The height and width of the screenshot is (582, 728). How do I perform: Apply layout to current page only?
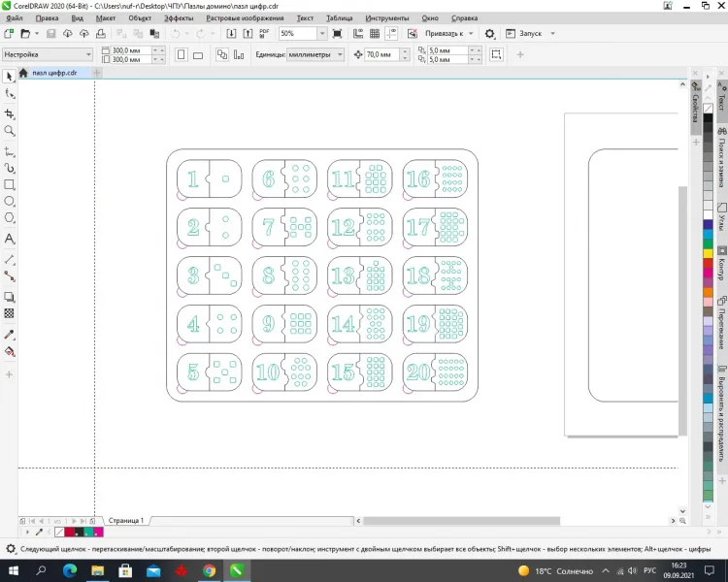(x=239, y=54)
